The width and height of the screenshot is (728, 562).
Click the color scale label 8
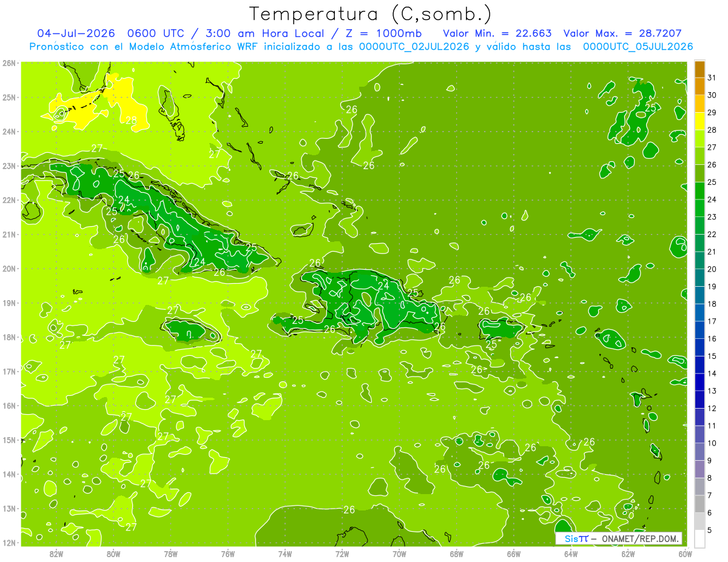710,478
